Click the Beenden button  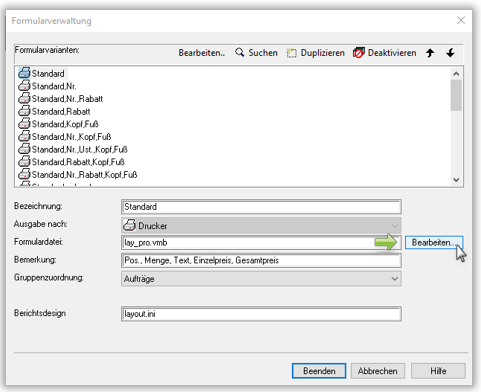[319, 371]
